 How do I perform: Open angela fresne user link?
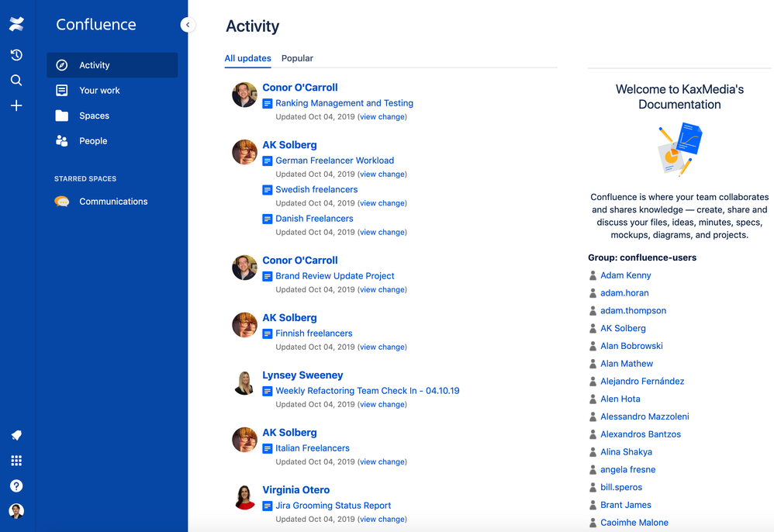point(628,470)
